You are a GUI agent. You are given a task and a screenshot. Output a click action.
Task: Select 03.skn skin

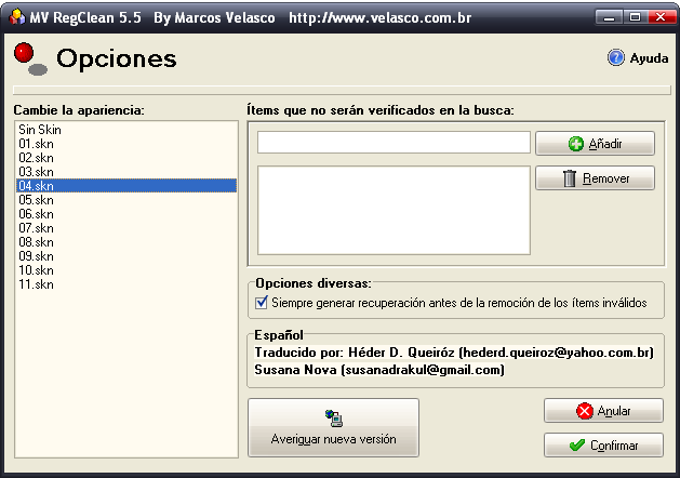(126, 171)
